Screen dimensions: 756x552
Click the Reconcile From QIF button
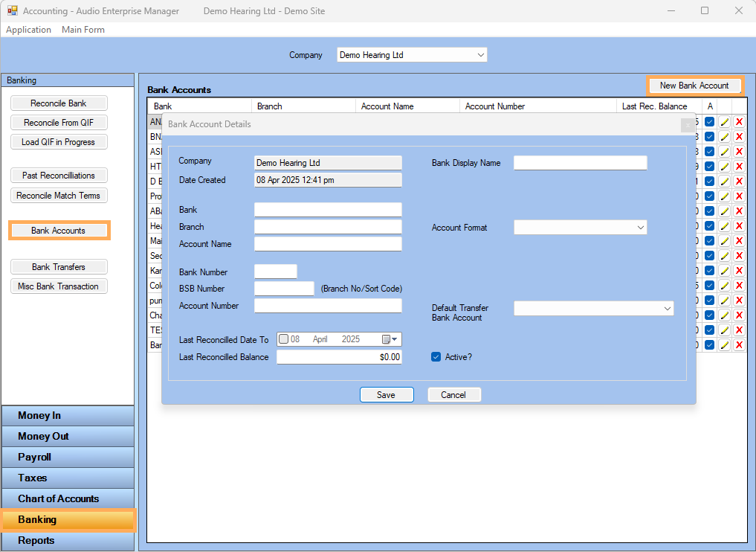tap(59, 123)
